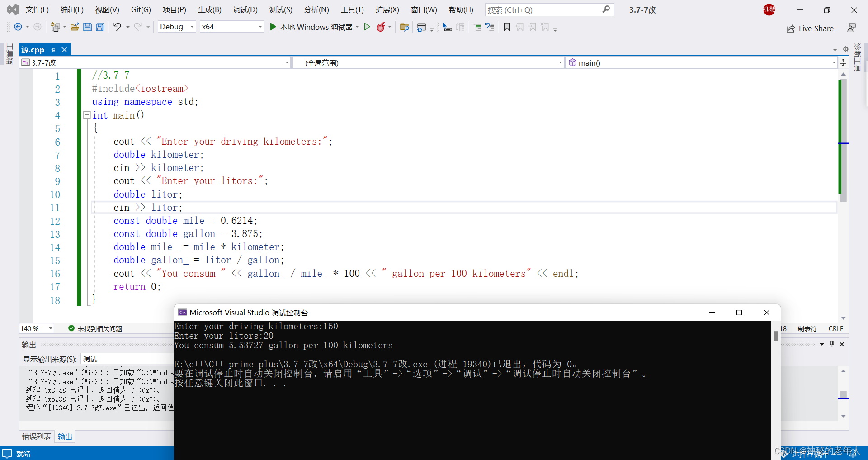The image size is (868, 460).
Task: Start a Live Share session
Action: pos(810,28)
